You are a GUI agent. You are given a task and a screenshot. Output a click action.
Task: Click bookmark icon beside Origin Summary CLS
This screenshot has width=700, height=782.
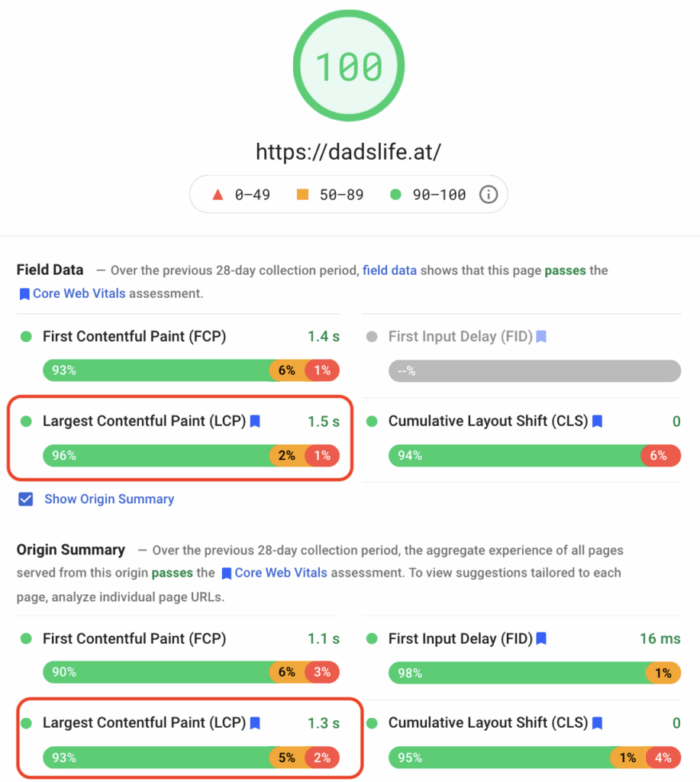pyautogui.click(x=597, y=722)
